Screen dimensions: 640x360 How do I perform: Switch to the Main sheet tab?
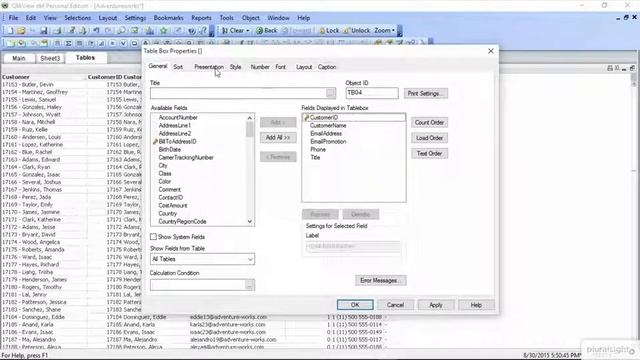(18, 58)
